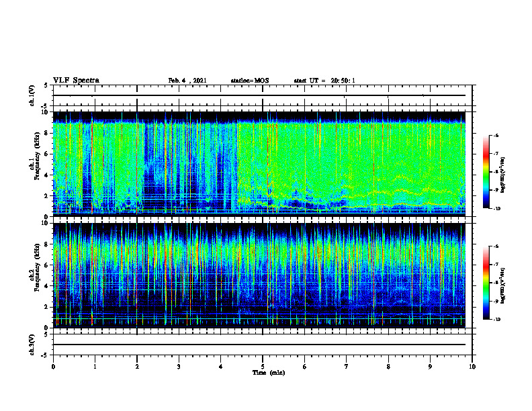Click ch.2 frequency axis tick "2"
This screenshot has height=411, width=532.
point(46,307)
